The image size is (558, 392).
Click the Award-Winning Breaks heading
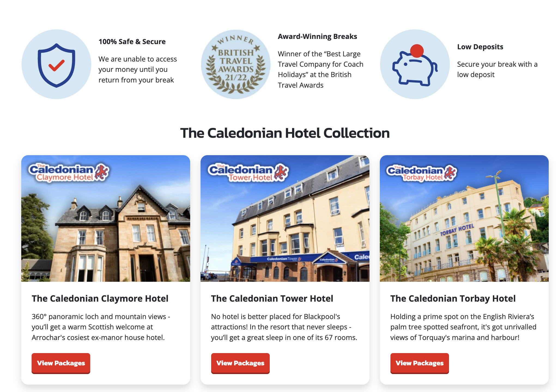click(x=317, y=36)
